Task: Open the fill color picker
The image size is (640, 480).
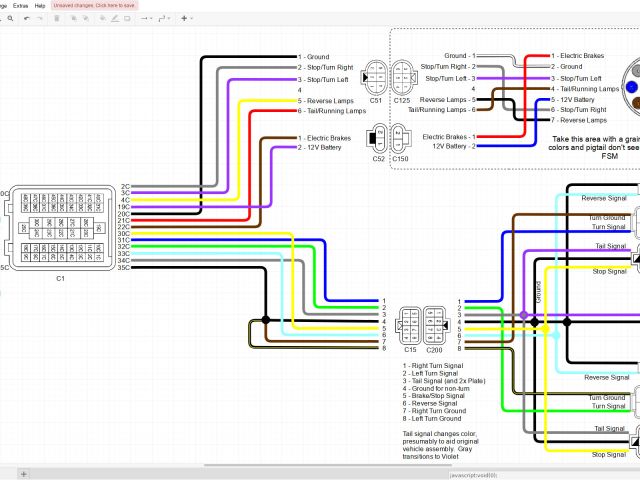Action: point(103,18)
